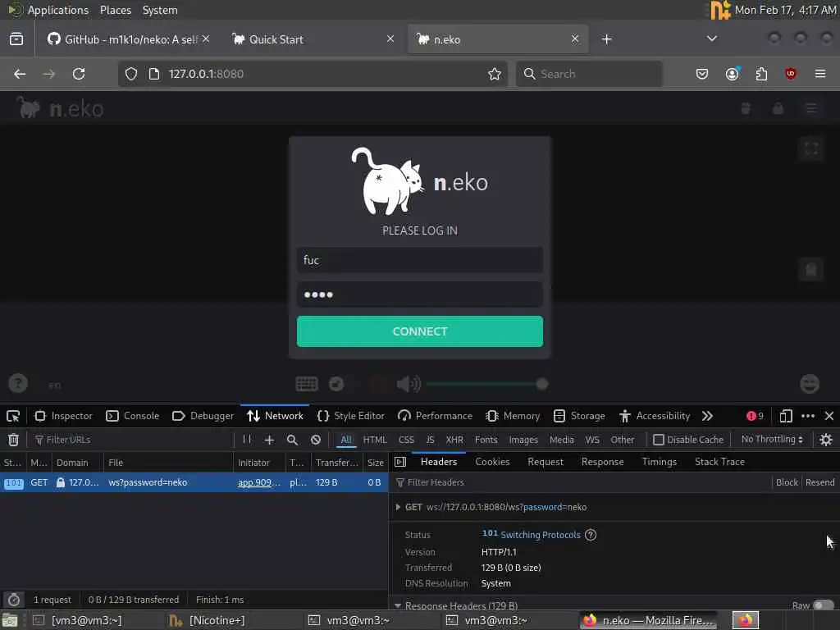Collapse network details panel toggle
This screenshot has height=630, width=840.
[400, 462]
